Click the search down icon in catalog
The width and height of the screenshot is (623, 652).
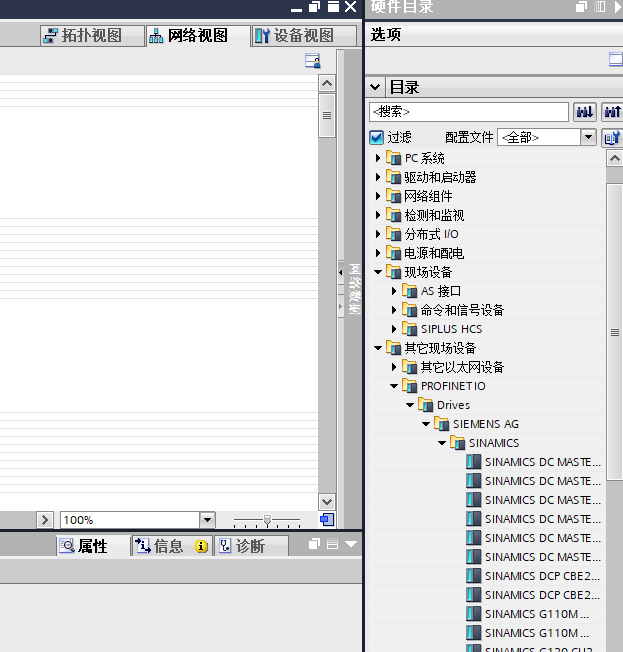click(584, 112)
